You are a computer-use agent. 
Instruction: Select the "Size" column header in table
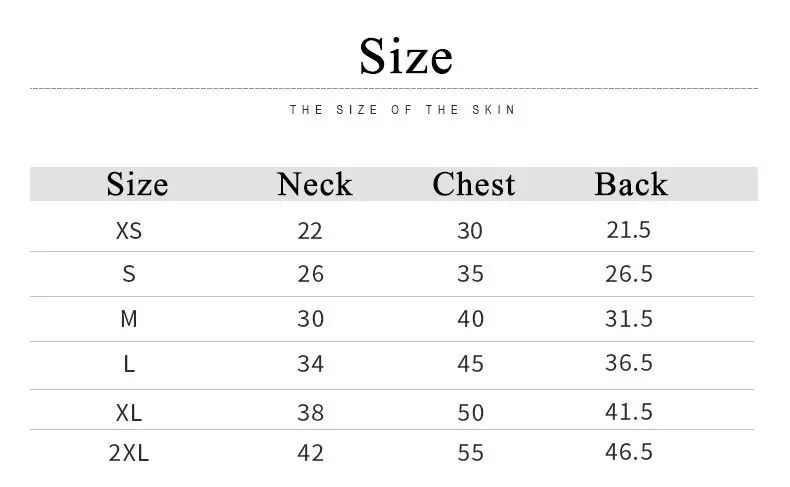137,185
